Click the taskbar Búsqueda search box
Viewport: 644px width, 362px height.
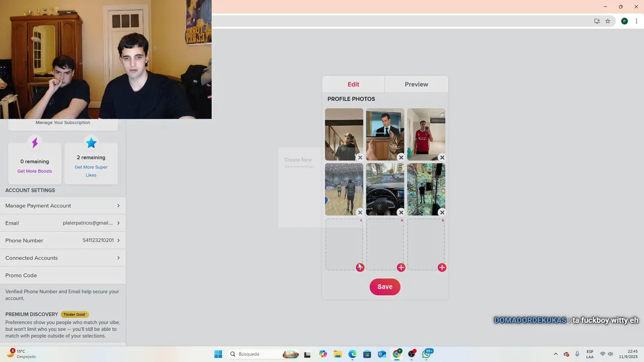point(264,354)
